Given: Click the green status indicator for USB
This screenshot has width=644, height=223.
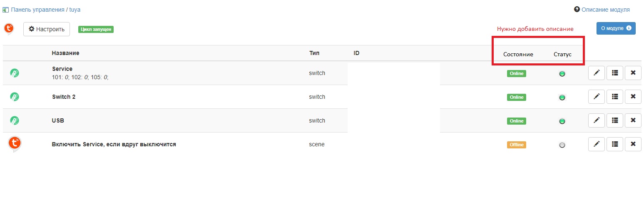Looking at the screenshot, I should [562, 121].
